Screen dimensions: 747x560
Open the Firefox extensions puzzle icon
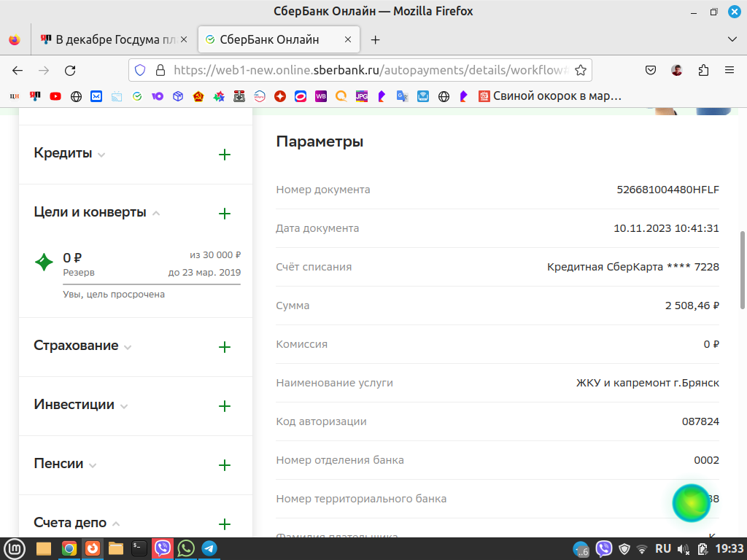703,71
